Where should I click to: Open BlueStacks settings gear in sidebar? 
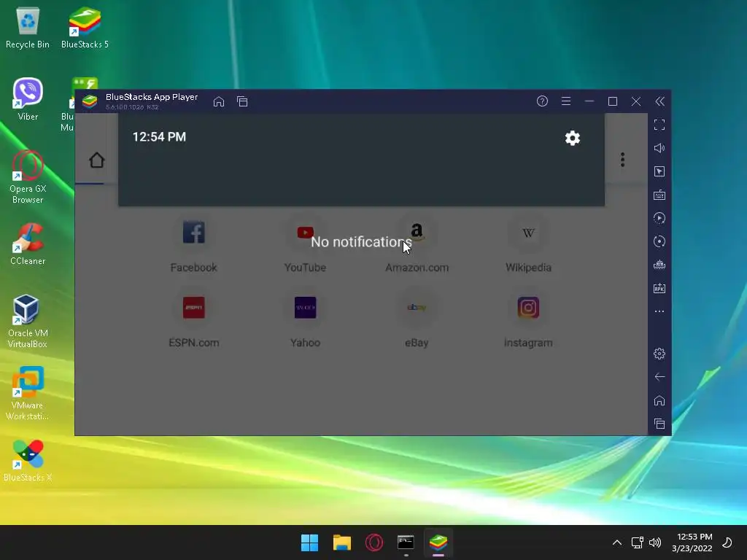point(659,354)
